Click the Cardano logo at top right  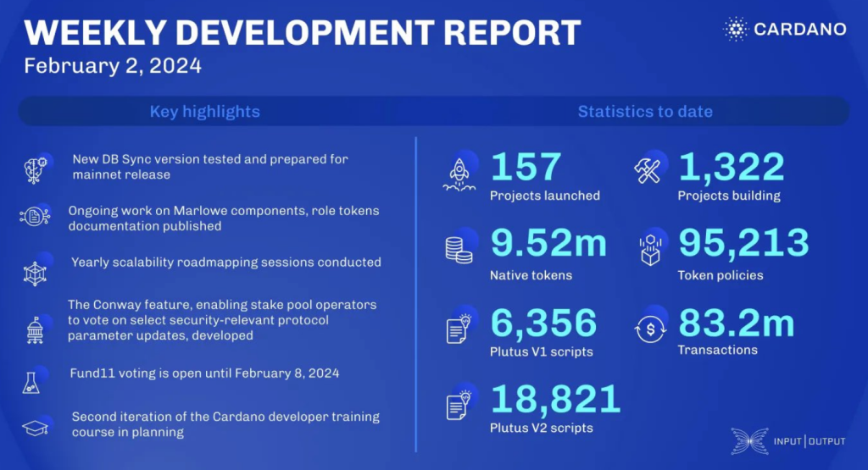click(784, 29)
